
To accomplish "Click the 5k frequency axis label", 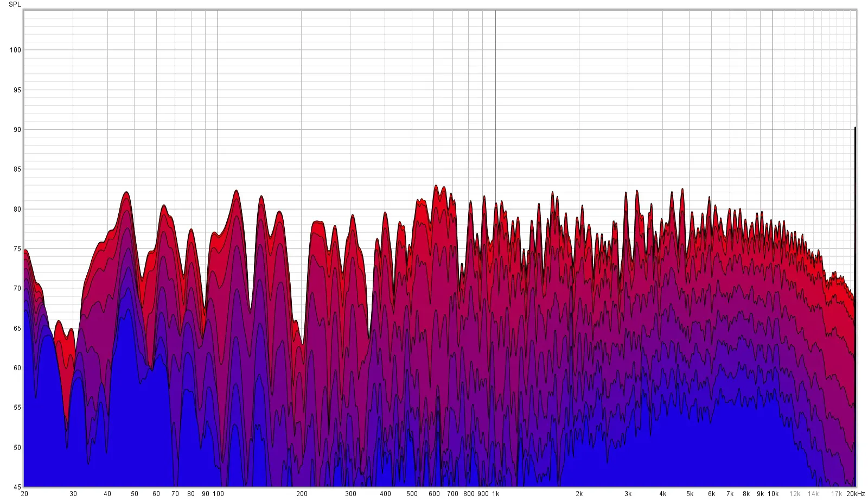I will pyautogui.click(x=690, y=494).
